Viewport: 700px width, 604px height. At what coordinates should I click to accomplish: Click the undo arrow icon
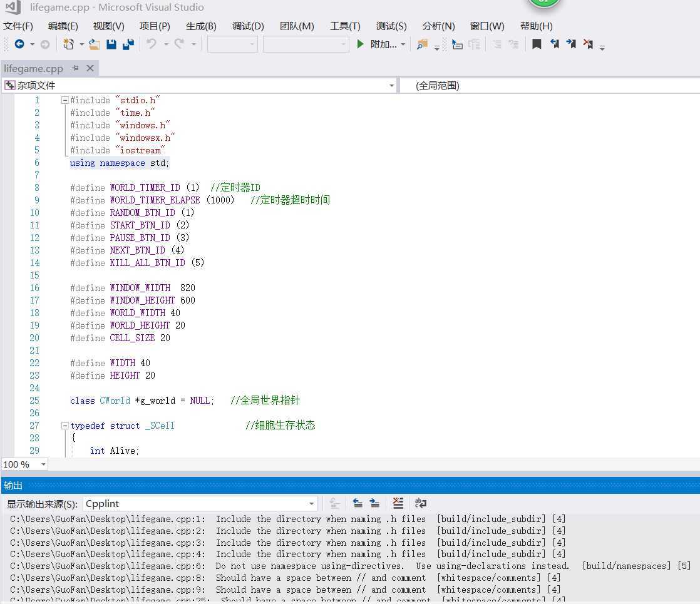[x=152, y=44]
